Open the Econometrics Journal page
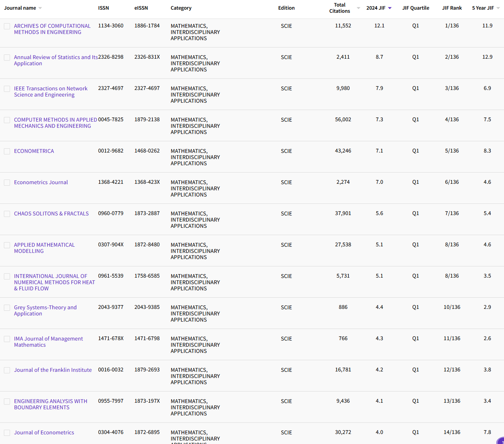504x444 pixels. [41, 182]
